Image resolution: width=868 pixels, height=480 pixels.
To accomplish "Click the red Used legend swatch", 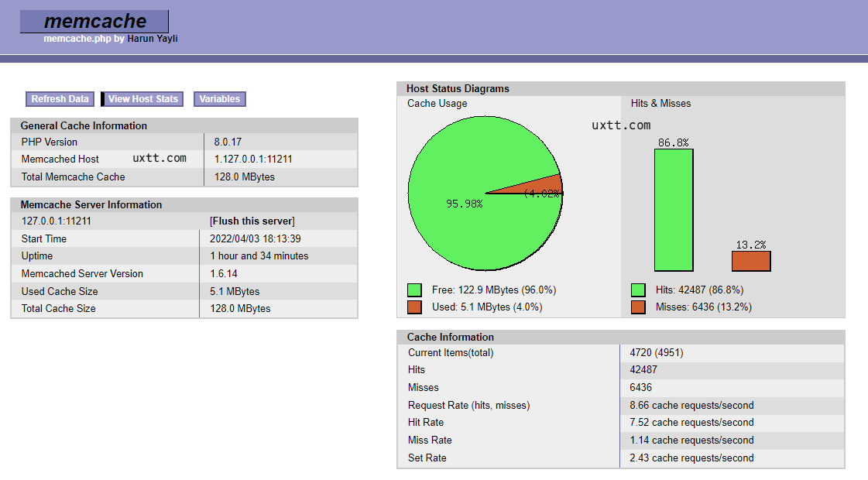I will [x=415, y=307].
